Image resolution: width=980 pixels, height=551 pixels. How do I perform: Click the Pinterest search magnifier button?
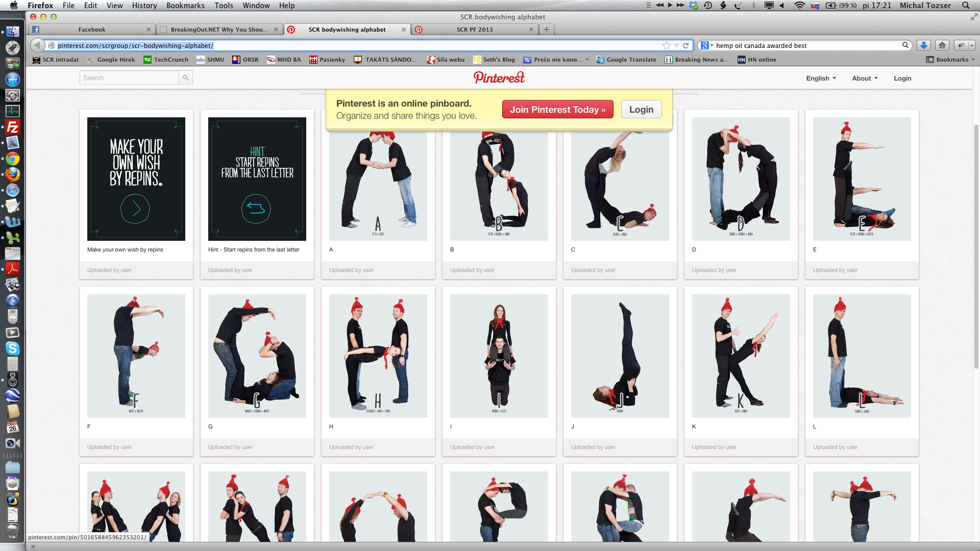[x=186, y=78]
